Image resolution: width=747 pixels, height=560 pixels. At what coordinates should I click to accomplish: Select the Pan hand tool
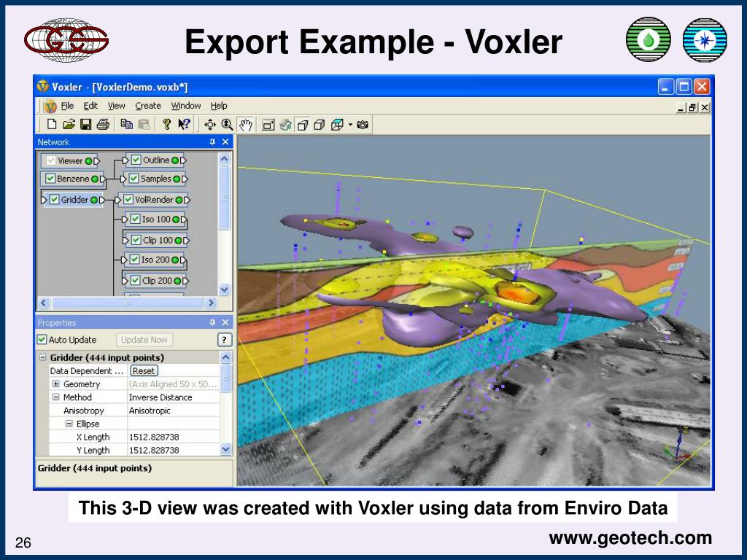click(x=245, y=125)
